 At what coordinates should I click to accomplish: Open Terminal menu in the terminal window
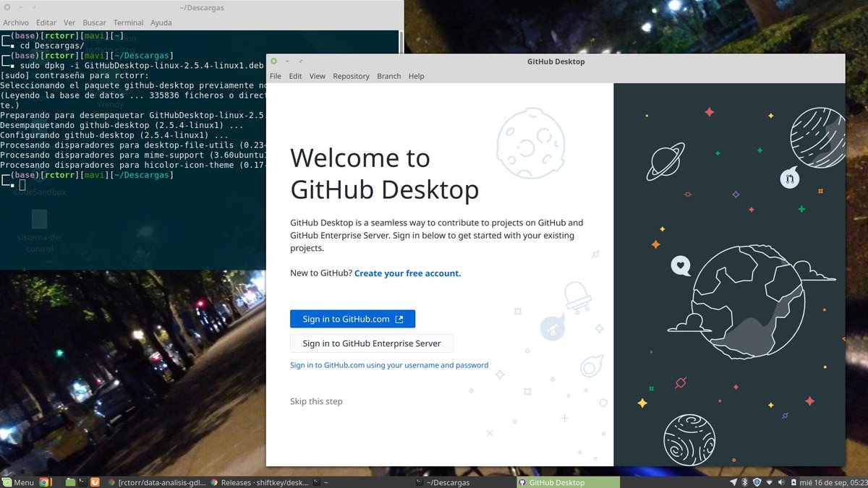click(128, 22)
